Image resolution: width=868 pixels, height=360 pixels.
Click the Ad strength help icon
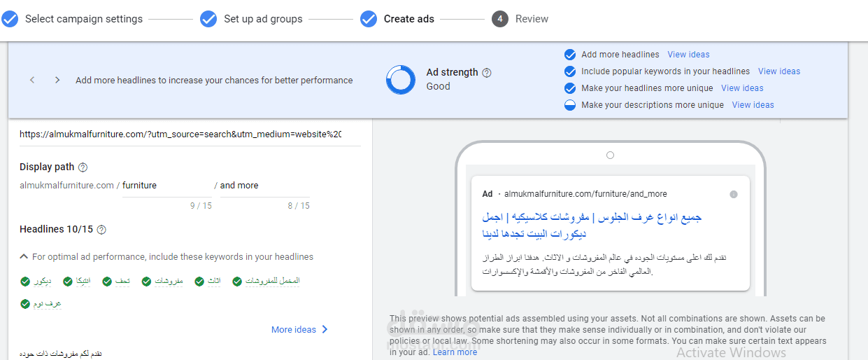pyautogui.click(x=487, y=73)
